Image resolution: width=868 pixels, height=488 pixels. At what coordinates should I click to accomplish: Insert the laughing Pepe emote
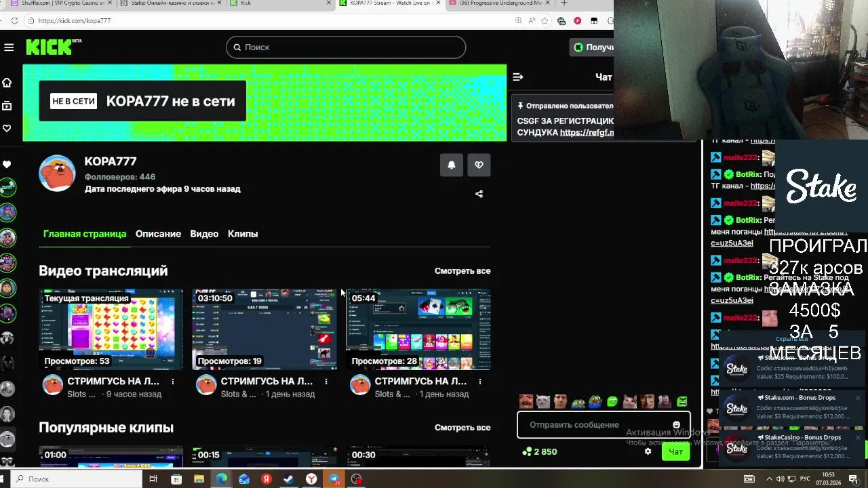pyautogui.click(x=595, y=401)
